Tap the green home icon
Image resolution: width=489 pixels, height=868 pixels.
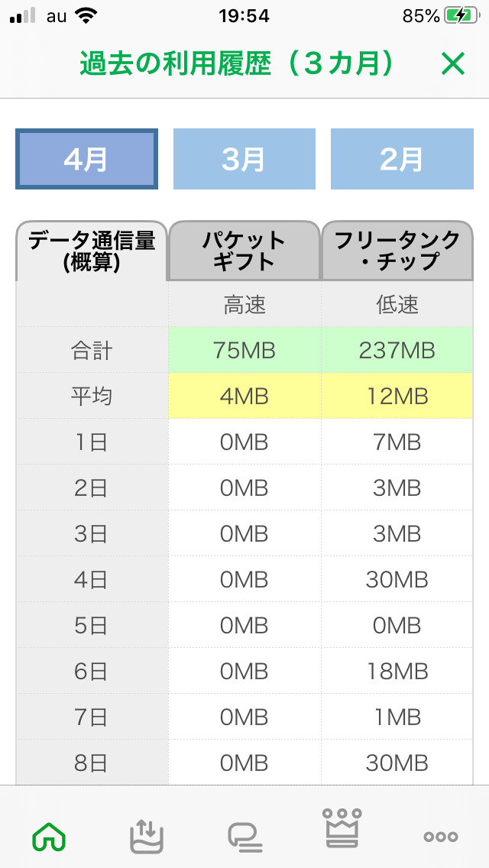[49, 837]
